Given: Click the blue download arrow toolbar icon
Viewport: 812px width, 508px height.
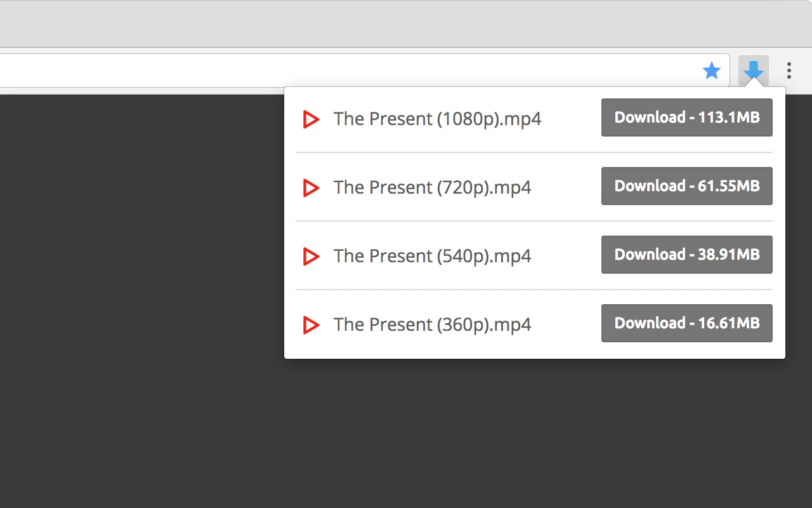Looking at the screenshot, I should point(753,70).
